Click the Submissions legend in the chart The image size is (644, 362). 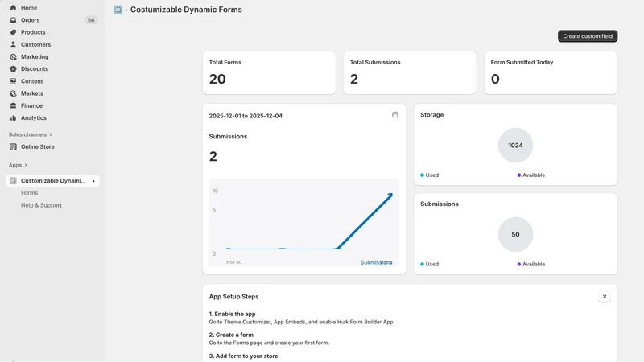pos(376,262)
